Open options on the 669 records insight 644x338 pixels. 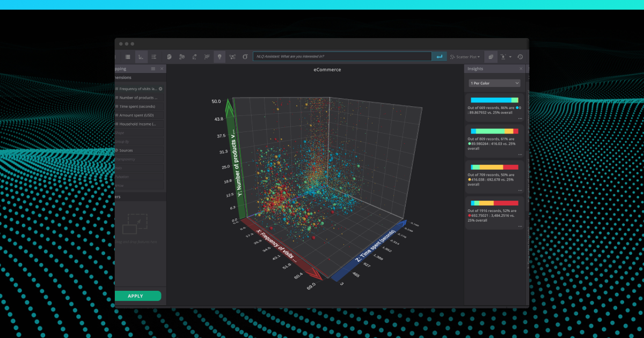pyautogui.click(x=520, y=119)
